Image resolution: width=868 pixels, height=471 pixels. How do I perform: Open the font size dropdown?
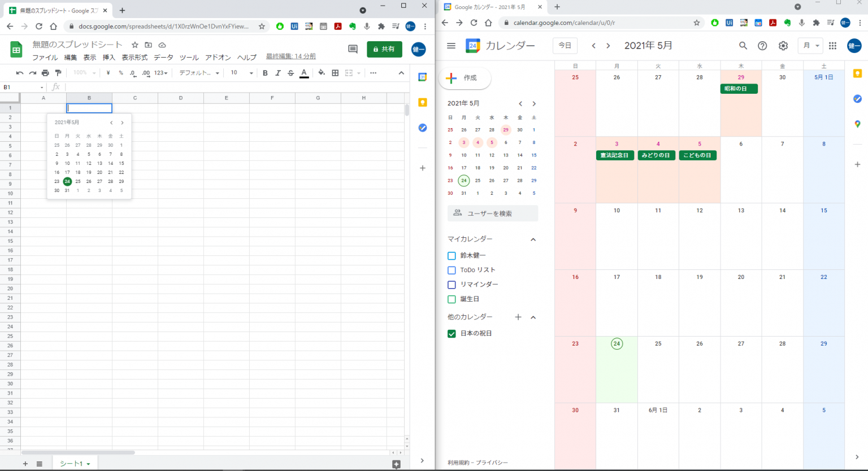[x=242, y=73]
